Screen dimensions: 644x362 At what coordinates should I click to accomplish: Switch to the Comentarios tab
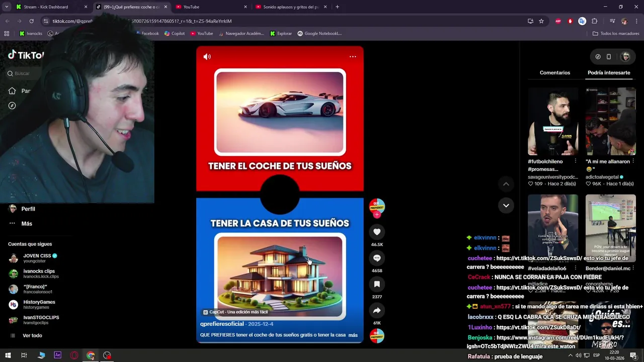(x=555, y=73)
